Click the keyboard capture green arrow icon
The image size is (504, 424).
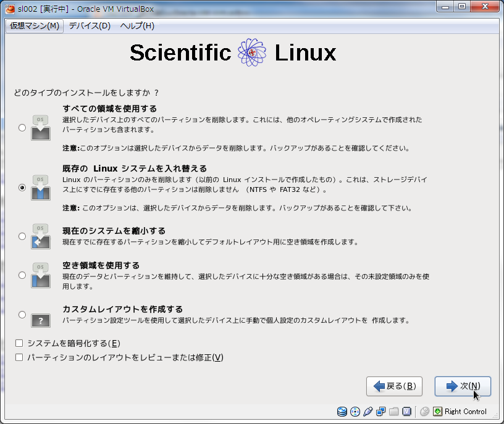437,412
